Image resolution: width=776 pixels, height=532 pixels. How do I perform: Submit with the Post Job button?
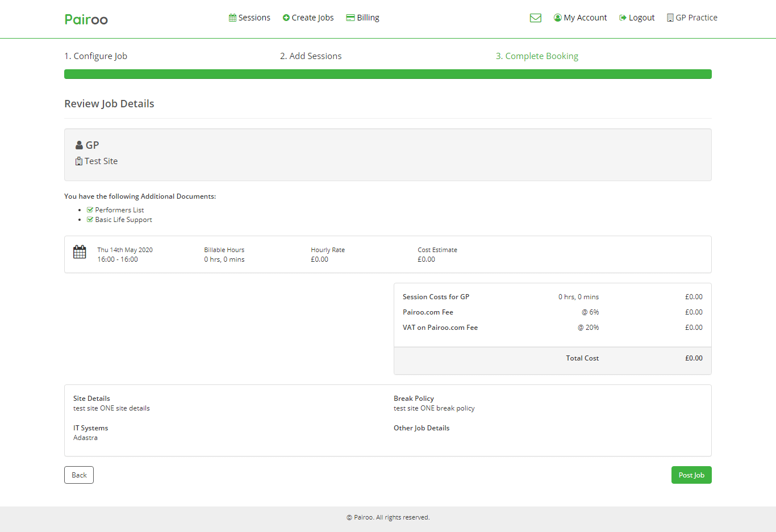pos(691,475)
